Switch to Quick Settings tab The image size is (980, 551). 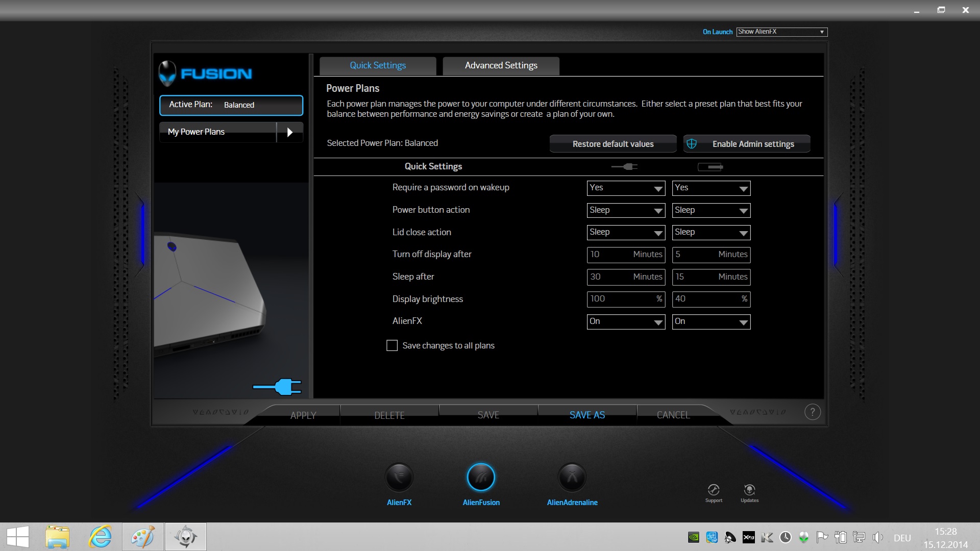(378, 66)
